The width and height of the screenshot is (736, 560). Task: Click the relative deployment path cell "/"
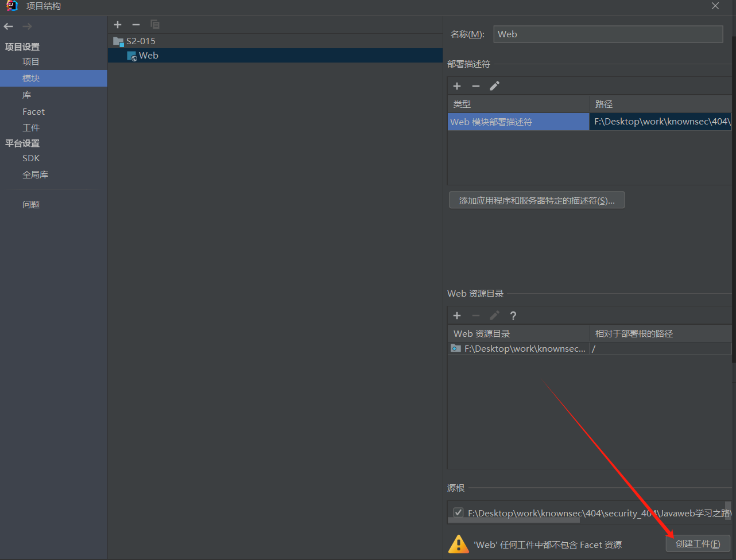pyautogui.click(x=660, y=348)
